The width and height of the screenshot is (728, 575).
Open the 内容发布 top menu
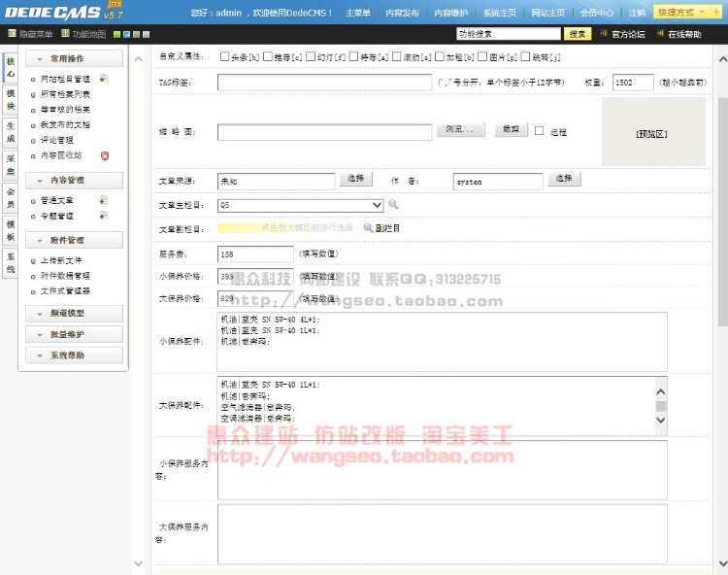(403, 13)
